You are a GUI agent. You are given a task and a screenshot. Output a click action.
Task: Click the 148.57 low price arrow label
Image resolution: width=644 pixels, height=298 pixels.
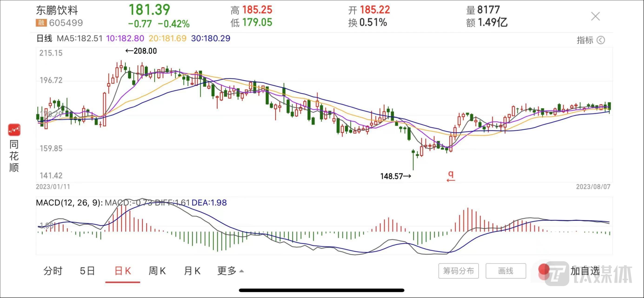tap(396, 176)
